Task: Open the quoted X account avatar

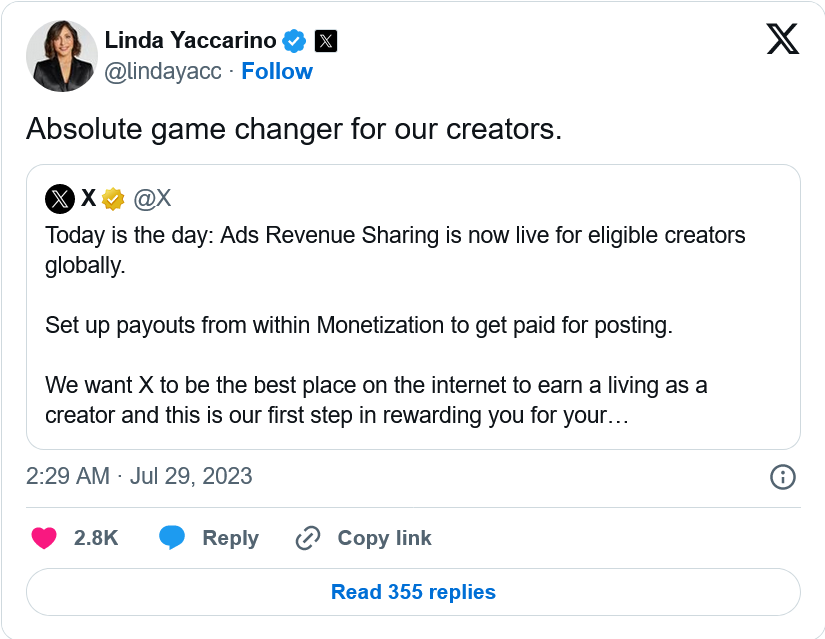Action: click(x=60, y=199)
